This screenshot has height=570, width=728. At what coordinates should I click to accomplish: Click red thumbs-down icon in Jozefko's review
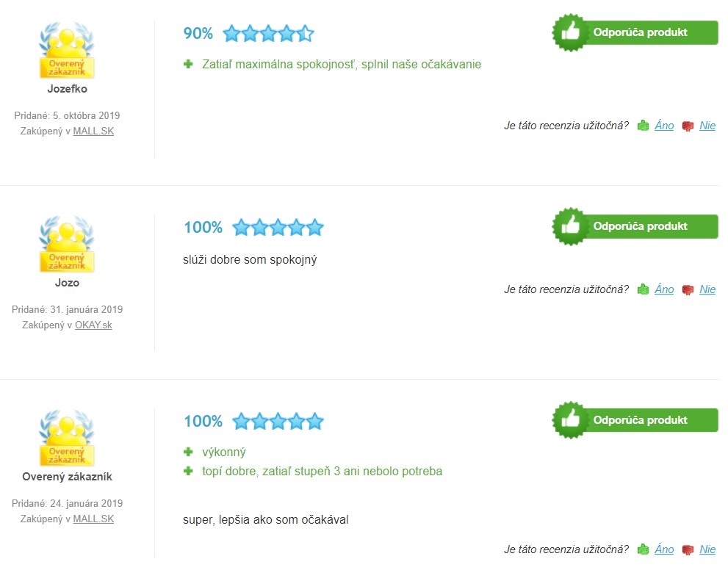[x=688, y=126]
